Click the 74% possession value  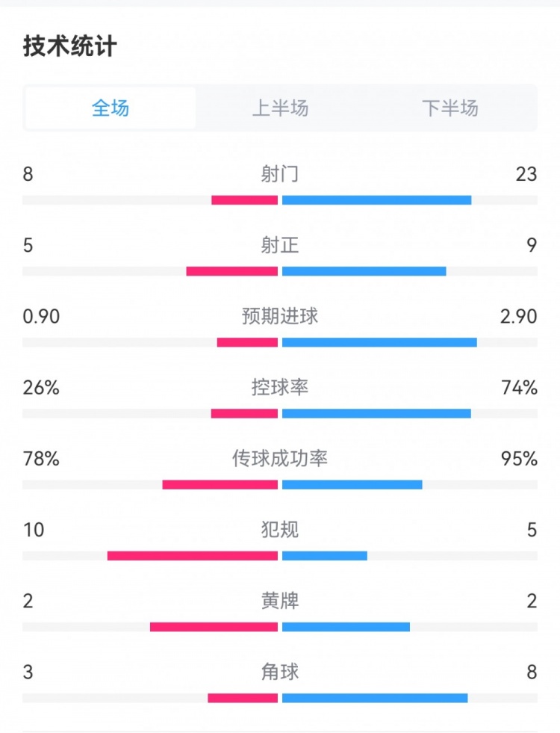[x=520, y=387]
